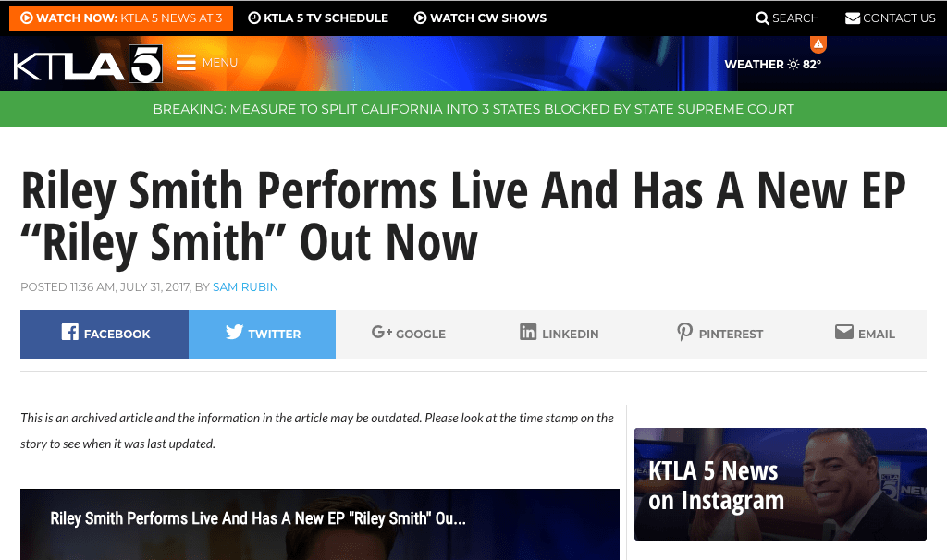Click the weather alert warning icon

click(x=818, y=44)
